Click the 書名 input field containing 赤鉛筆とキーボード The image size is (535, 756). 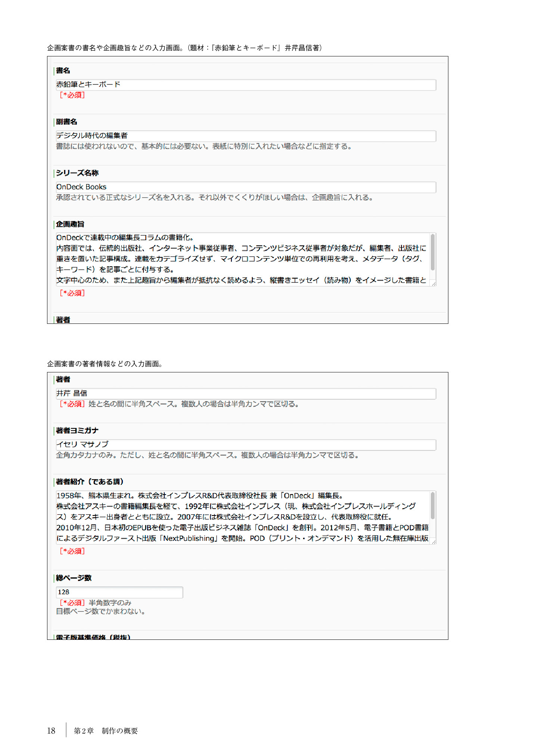point(246,85)
